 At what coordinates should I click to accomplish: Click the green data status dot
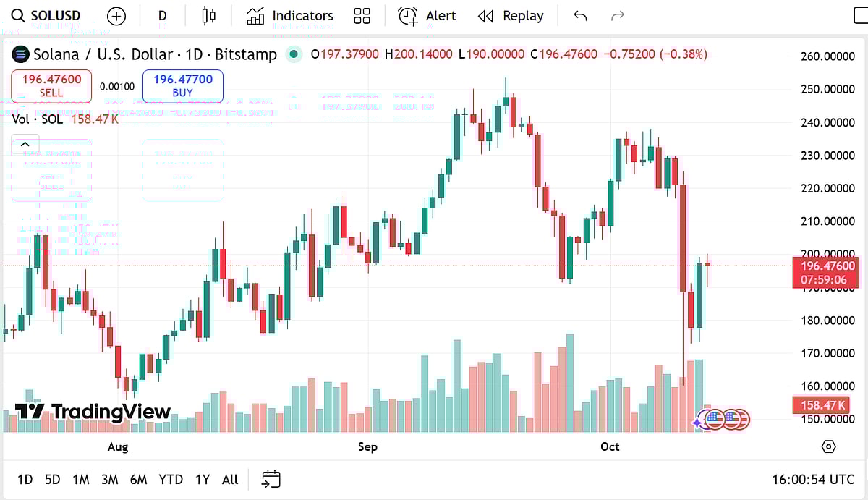[294, 54]
